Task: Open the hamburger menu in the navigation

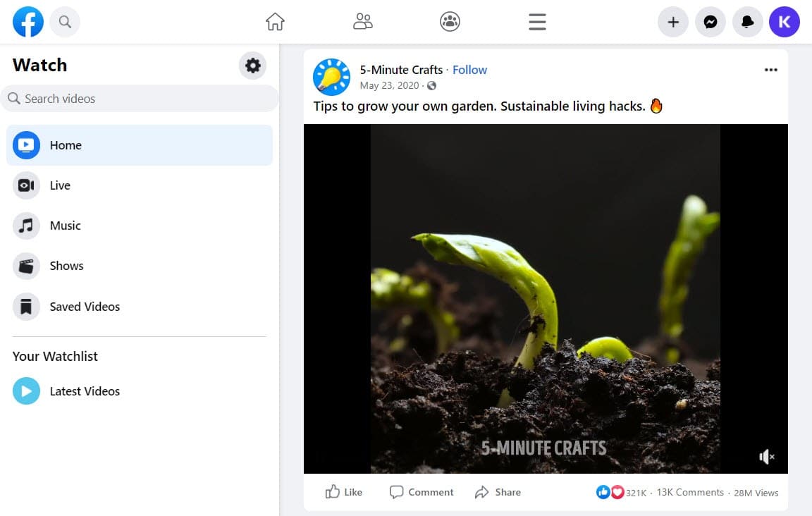Action: (537, 22)
